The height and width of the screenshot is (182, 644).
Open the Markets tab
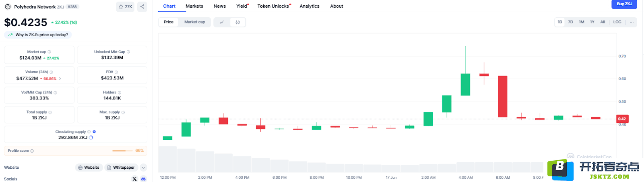tap(194, 6)
